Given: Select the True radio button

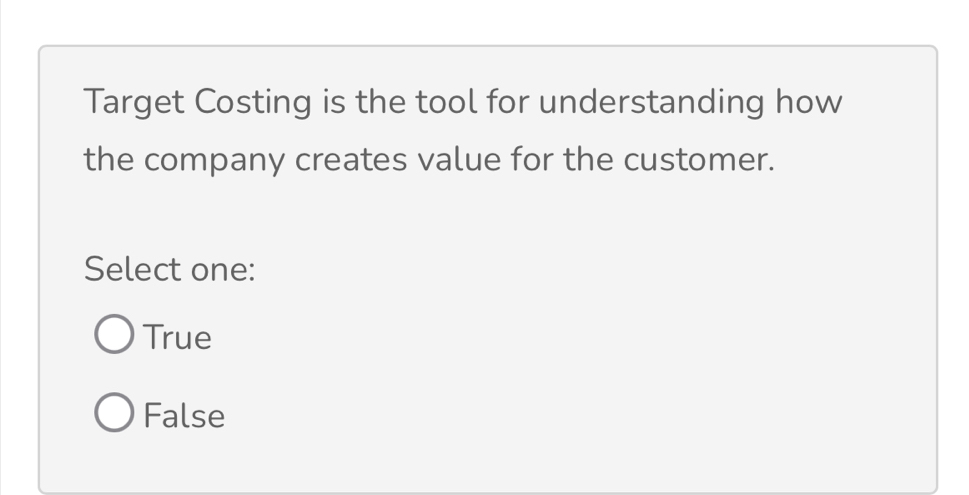Looking at the screenshot, I should point(113,337).
